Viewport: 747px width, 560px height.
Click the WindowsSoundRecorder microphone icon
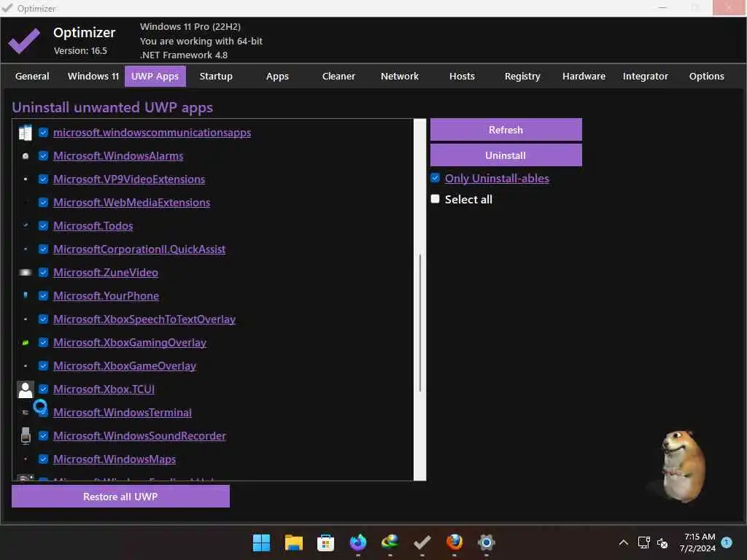pyautogui.click(x=26, y=436)
